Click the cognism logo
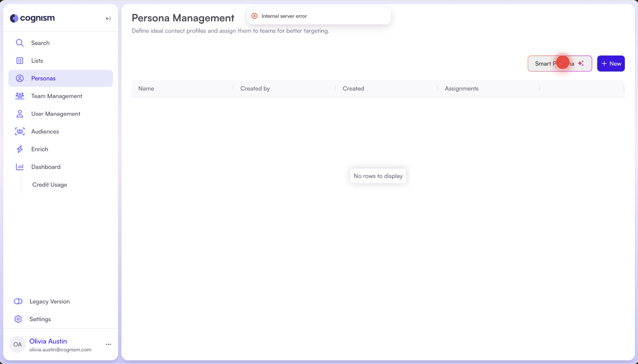The width and height of the screenshot is (638, 364). point(32,18)
